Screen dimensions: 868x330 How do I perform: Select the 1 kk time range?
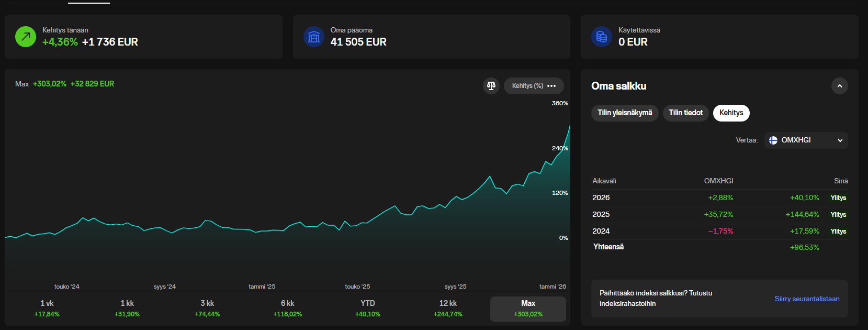coord(127,309)
